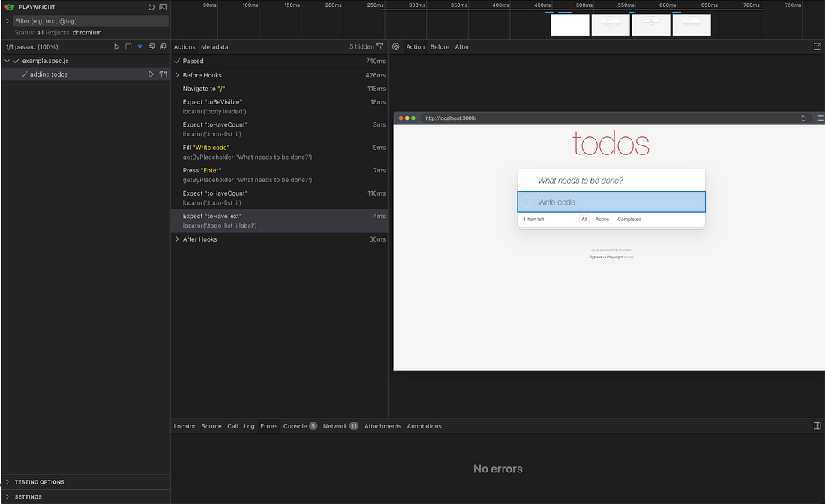This screenshot has width=825, height=504.
Task: Select the Completed todo filter
Action: point(629,220)
